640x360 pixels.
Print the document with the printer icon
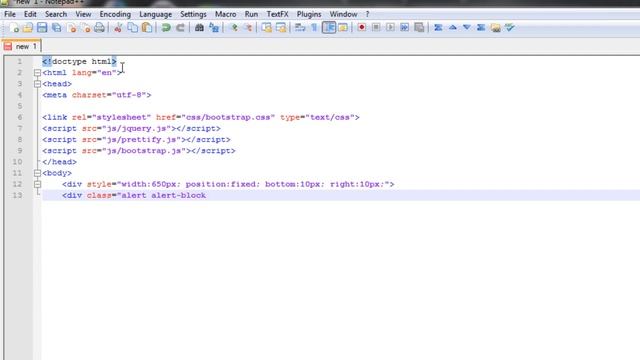click(99, 28)
